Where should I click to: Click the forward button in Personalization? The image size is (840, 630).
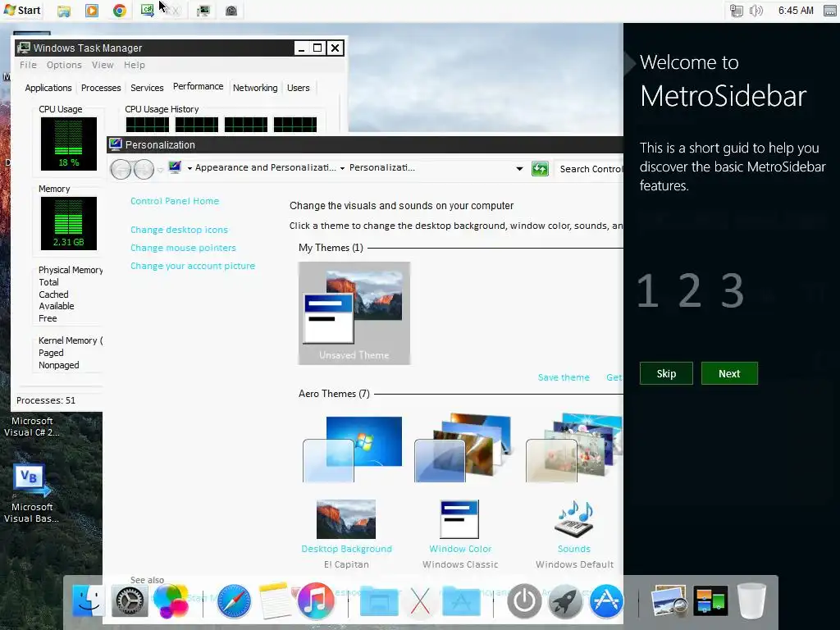[144, 169]
